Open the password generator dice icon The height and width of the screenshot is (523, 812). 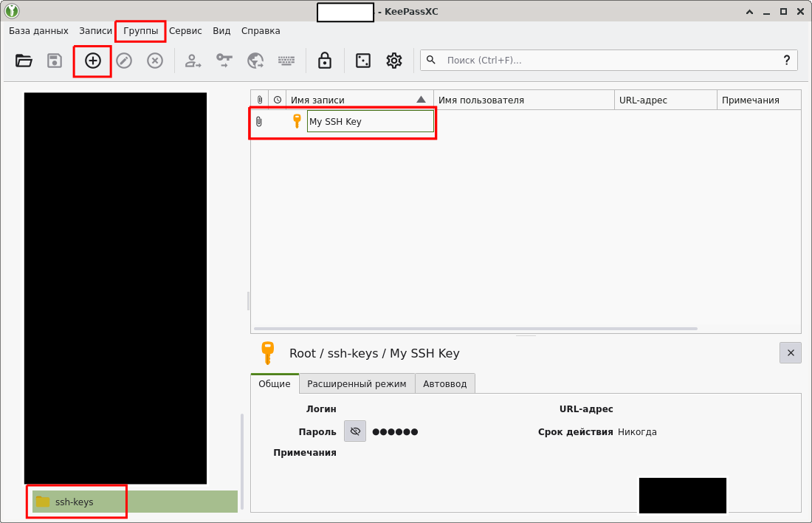coord(363,61)
